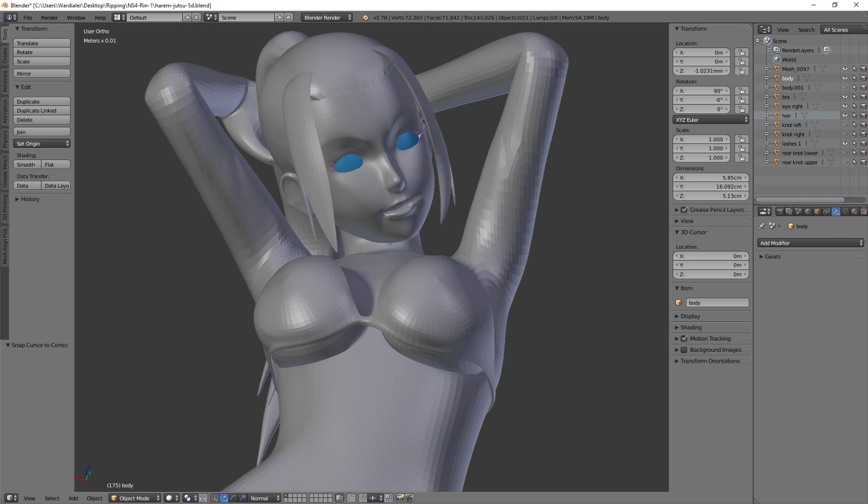Open the Texture properties checker tab
The width and height of the screenshot is (868, 504).
[x=863, y=211]
